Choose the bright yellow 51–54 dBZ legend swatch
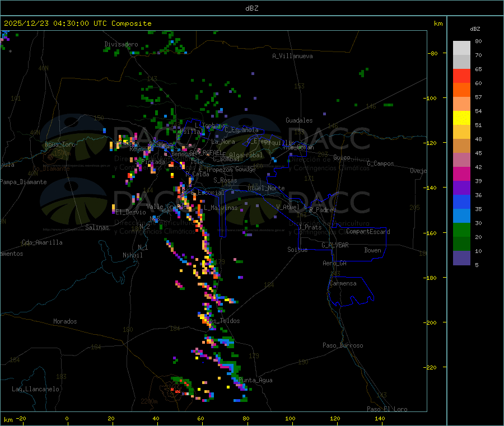The width and height of the screenshot is (504, 426). tap(461, 118)
